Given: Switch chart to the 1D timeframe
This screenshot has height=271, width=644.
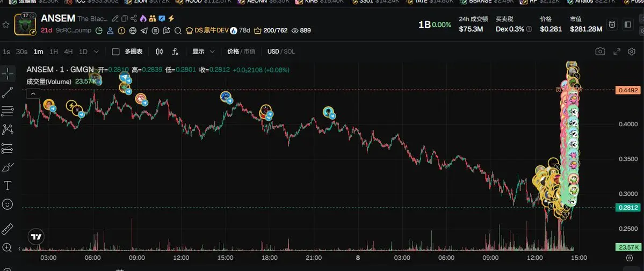Looking at the screenshot, I should 83,52.
